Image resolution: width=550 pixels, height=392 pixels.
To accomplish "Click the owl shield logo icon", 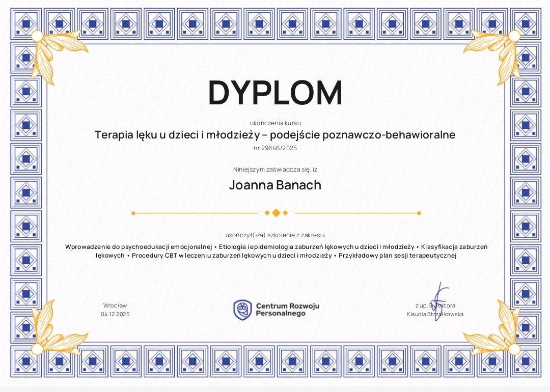I will 242,310.
